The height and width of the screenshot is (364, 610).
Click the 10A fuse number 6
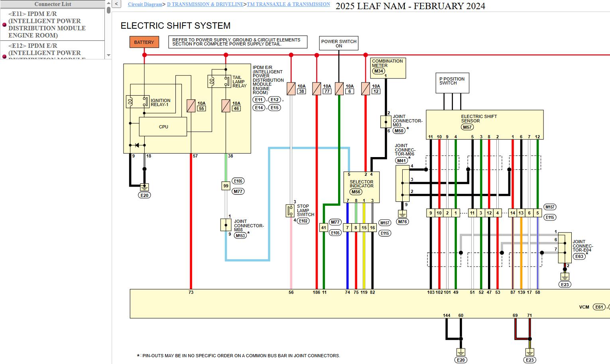[x=339, y=89]
